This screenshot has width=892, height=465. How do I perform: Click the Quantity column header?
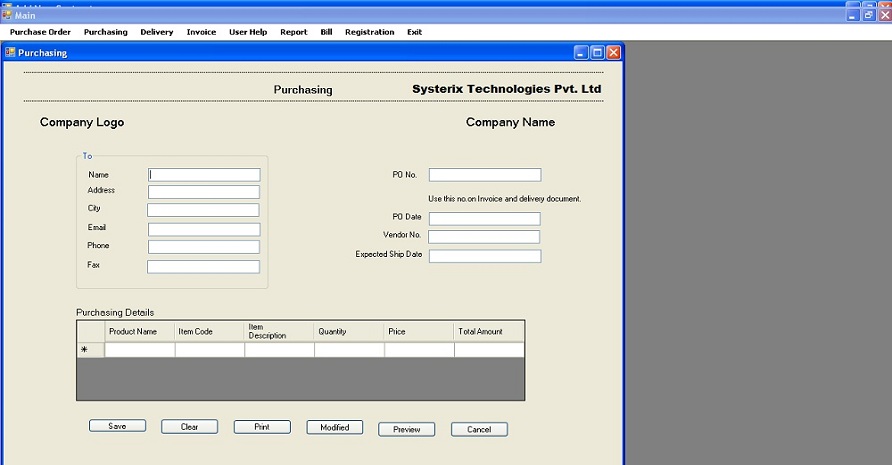coord(349,331)
